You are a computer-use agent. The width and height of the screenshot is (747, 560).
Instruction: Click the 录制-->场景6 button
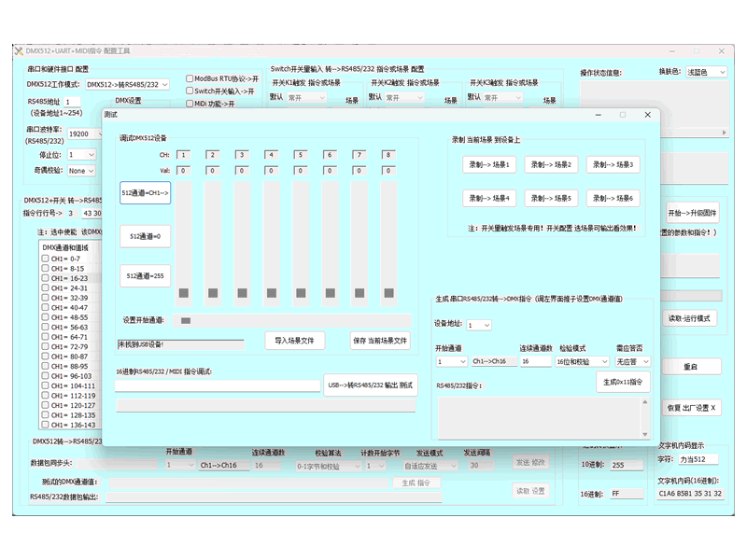point(613,199)
